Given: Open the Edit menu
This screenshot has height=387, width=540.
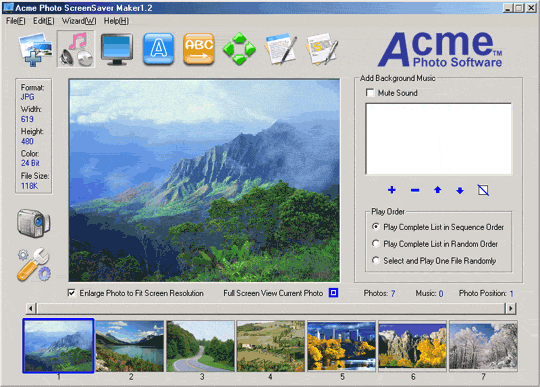Looking at the screenshot, I should [x=44, y=21].
